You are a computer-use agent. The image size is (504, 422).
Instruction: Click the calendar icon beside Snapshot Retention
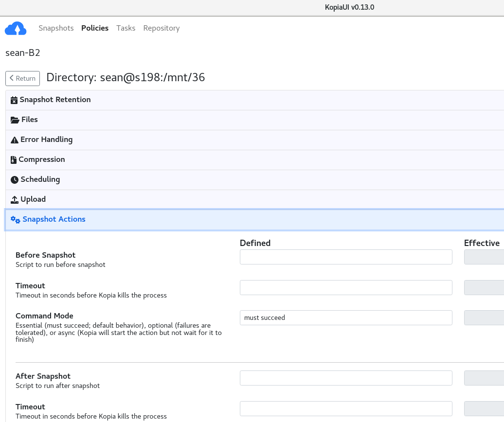(x=14, y=100)
